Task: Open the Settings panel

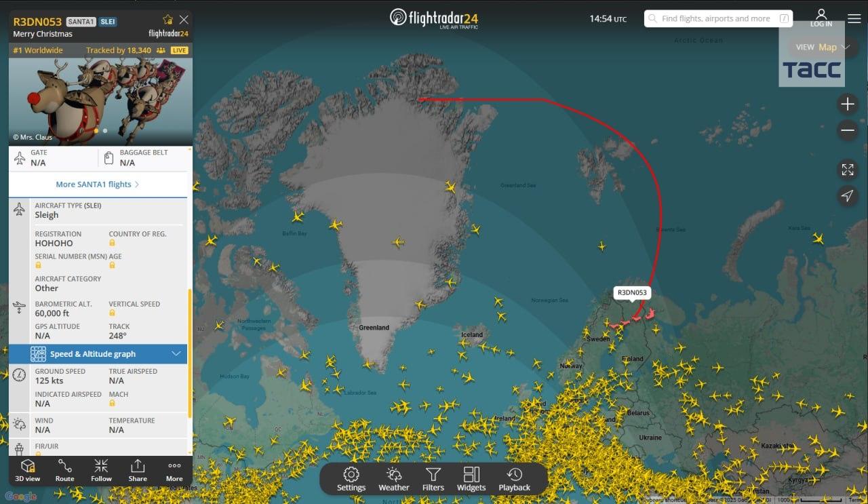Action: [351, 480]
